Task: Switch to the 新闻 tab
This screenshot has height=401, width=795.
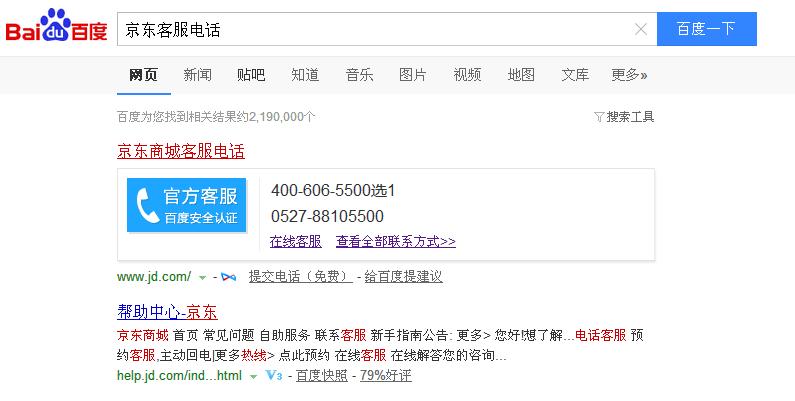Action: click(x=197, y=75)
